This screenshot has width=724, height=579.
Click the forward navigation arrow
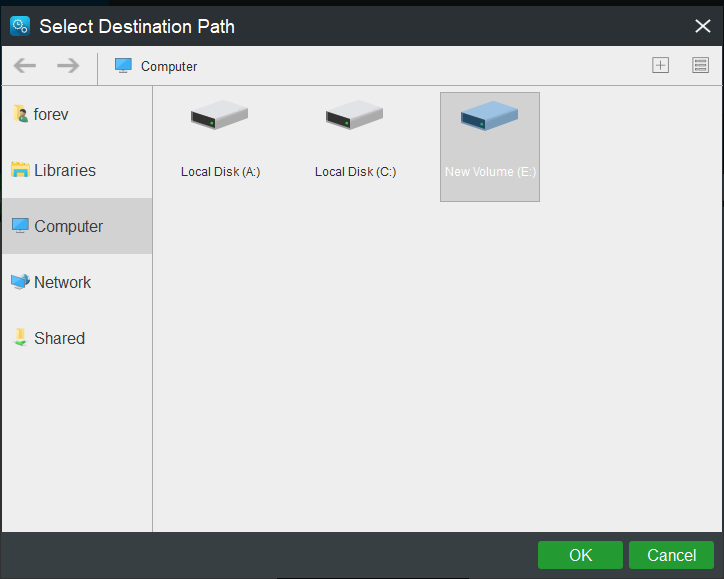[x=68, y=66]
